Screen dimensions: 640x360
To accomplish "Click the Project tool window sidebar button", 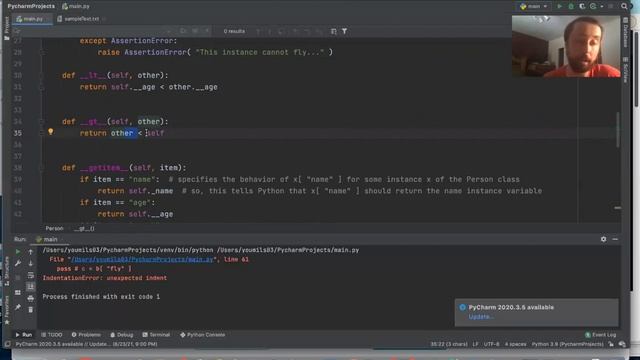I will click(6, 29).
